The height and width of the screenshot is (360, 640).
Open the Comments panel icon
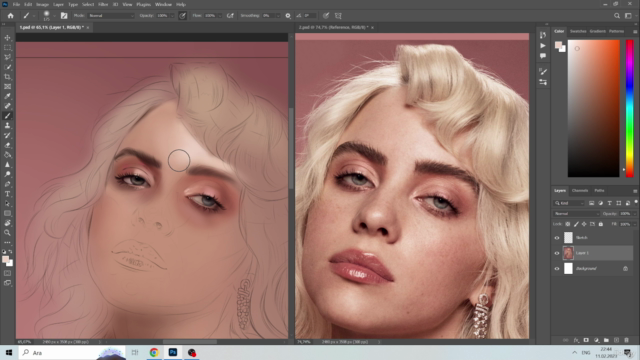(x=542, y=56)
